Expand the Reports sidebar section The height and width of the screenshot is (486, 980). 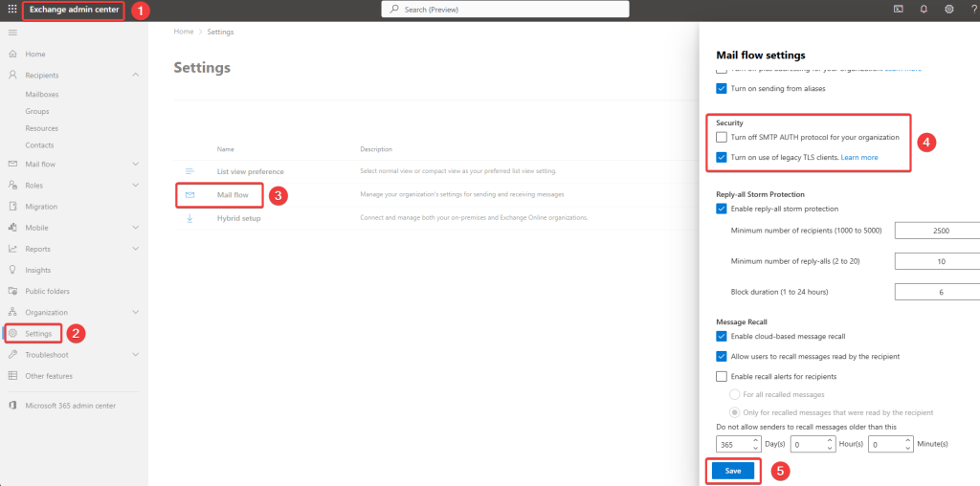coord(135,249)
